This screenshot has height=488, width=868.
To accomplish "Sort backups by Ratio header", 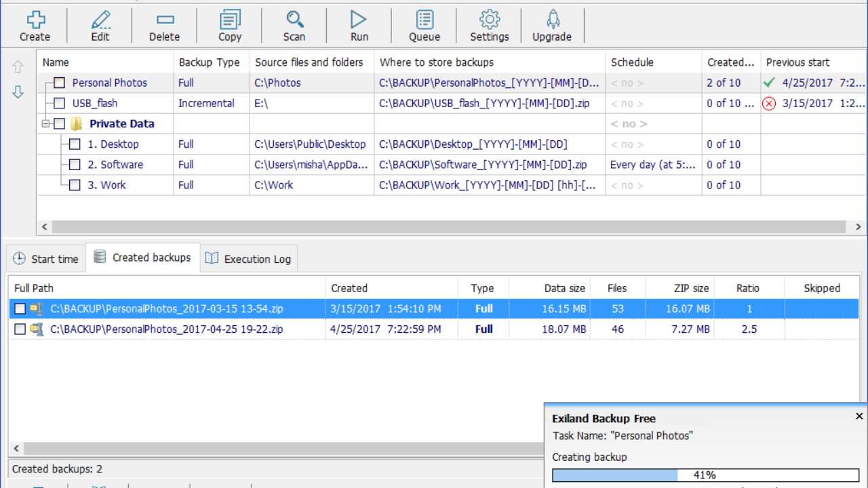I will (749, 288).
